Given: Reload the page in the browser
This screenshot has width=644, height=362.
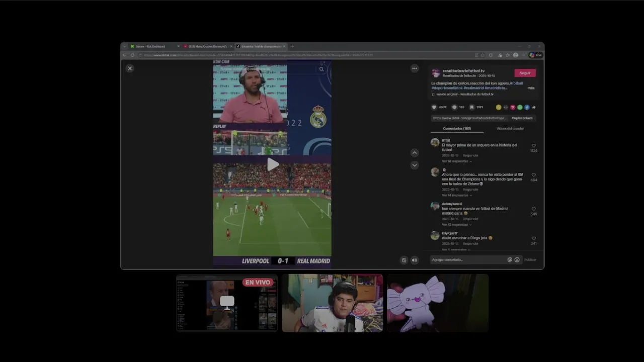Looking at the screenshot, I should (x=132, y=55).
